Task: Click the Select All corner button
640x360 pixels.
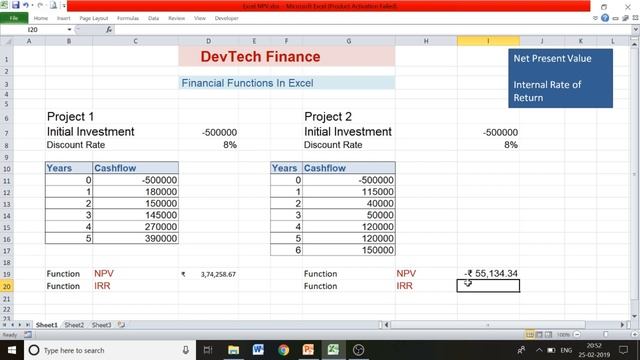Action: [7, 41]
